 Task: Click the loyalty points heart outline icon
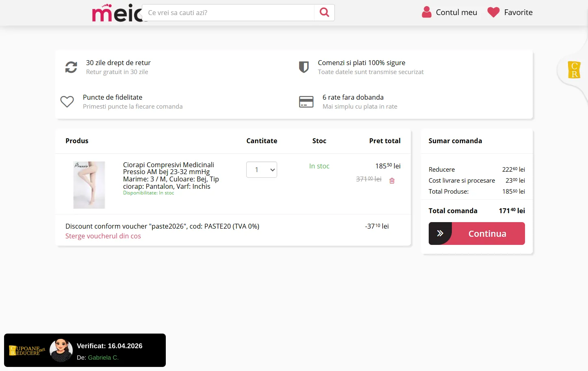[x=67, y=102]
